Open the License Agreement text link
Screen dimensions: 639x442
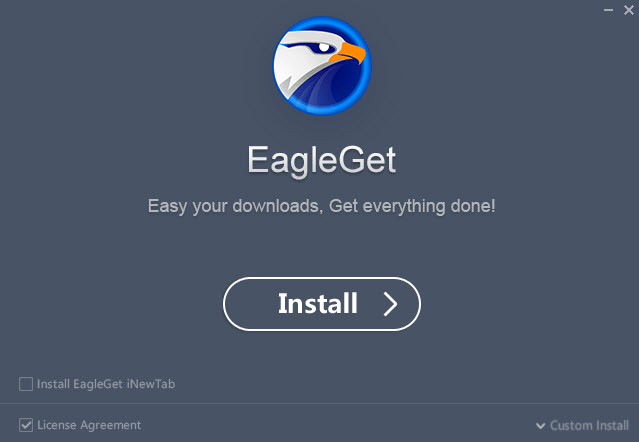pyautogui.click(x=89, y=425)
